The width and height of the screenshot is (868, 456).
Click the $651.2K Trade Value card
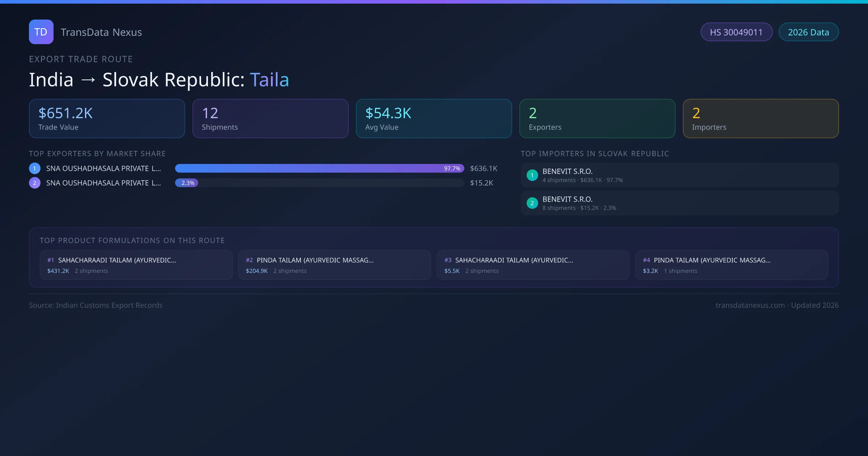pos(107,119)
